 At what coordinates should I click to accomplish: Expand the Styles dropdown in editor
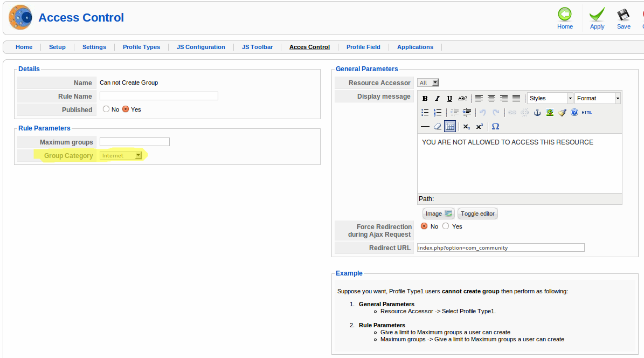tap(550, 98)
